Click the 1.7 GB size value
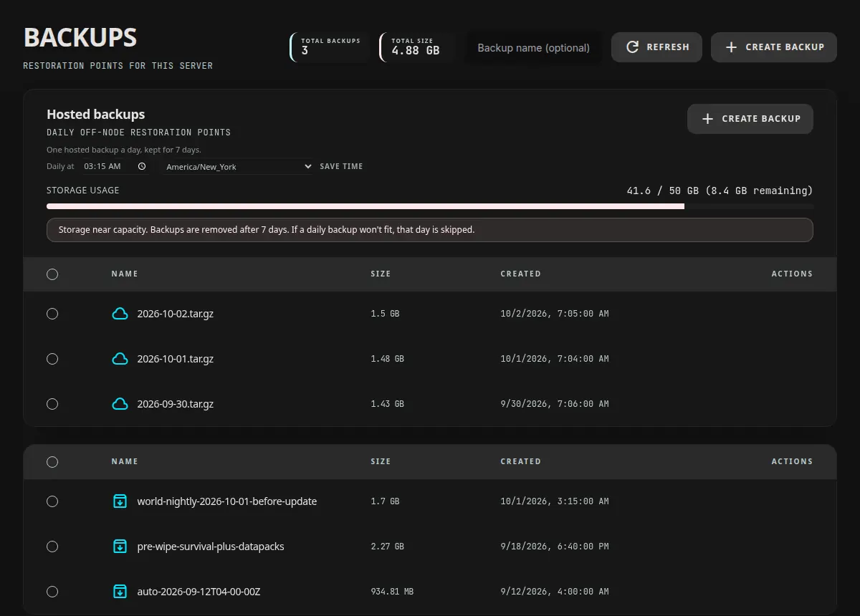The image size is (860, 616). (x=385, y=501)
